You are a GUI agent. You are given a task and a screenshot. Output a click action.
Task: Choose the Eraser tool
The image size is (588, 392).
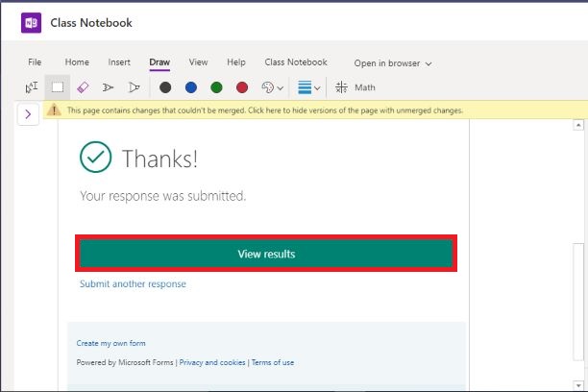coord(83,87)
